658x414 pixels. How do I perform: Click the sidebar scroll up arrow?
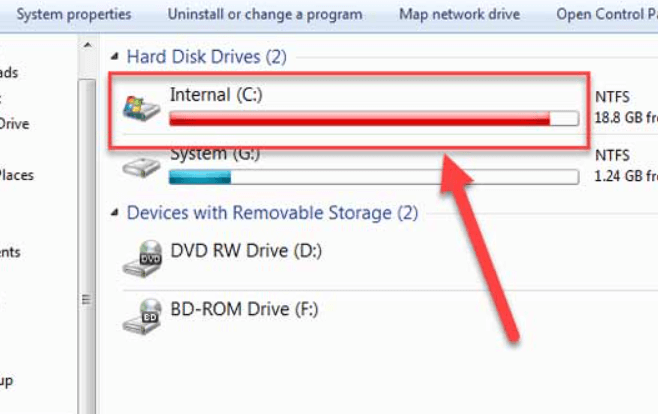[87, 45]
